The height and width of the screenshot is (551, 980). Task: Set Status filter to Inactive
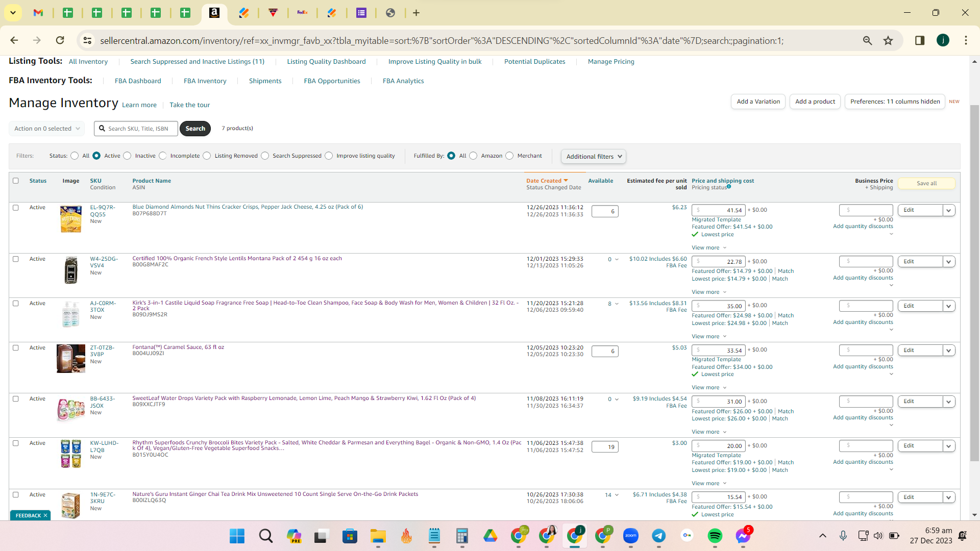point(127,156)
